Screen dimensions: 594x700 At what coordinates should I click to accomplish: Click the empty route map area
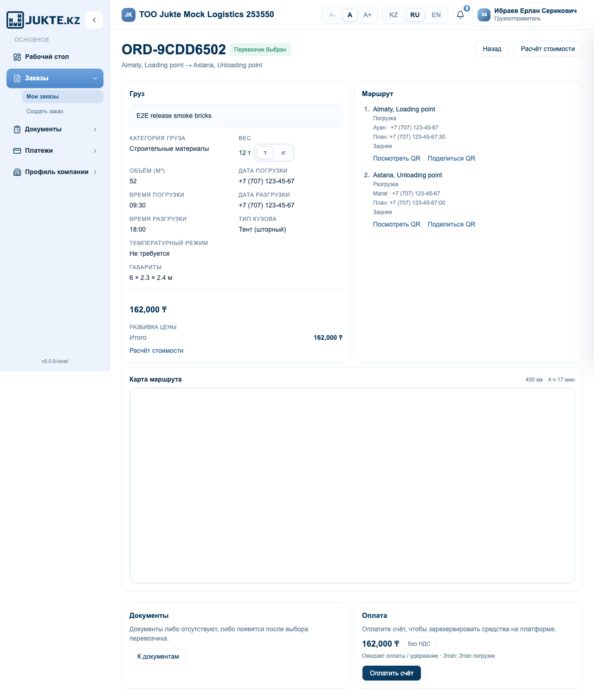coord(352,486)
